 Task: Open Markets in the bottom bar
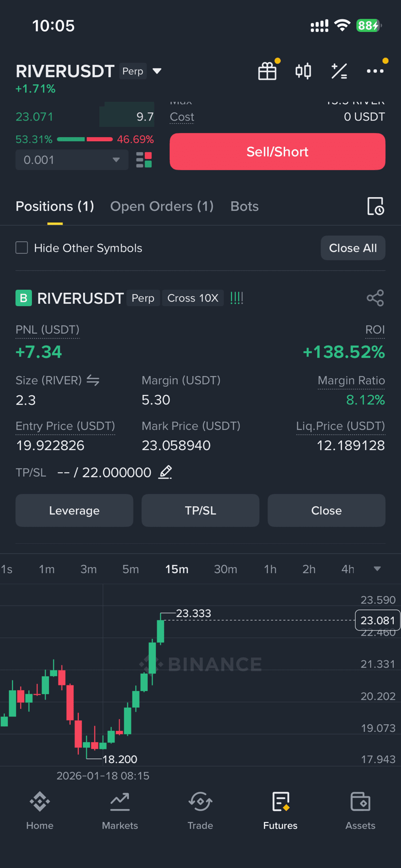(x=120, y=810)
